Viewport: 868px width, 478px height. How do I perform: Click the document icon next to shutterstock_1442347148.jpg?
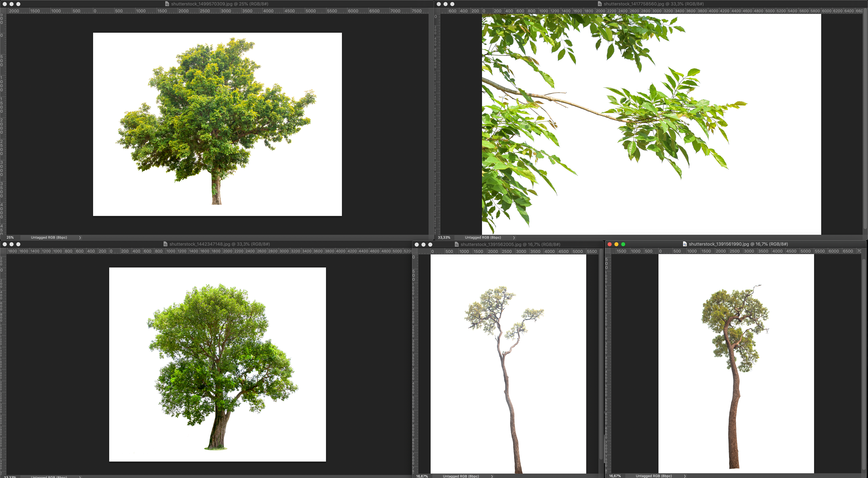[165, 244]
